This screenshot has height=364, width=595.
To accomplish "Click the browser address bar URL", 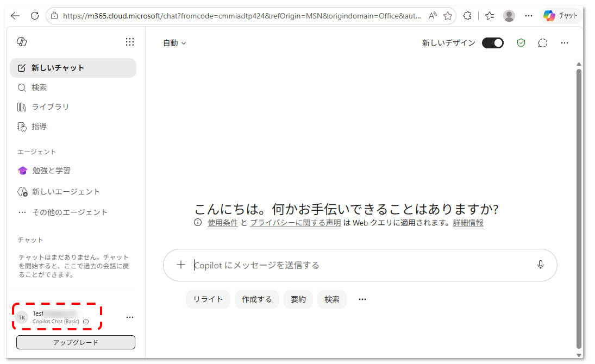I will [242, 16].
